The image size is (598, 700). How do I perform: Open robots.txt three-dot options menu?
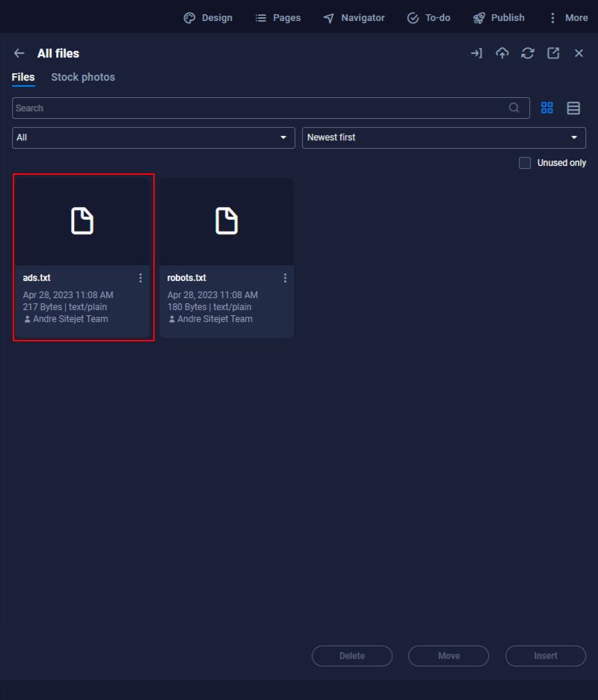[x=285, y=278]
